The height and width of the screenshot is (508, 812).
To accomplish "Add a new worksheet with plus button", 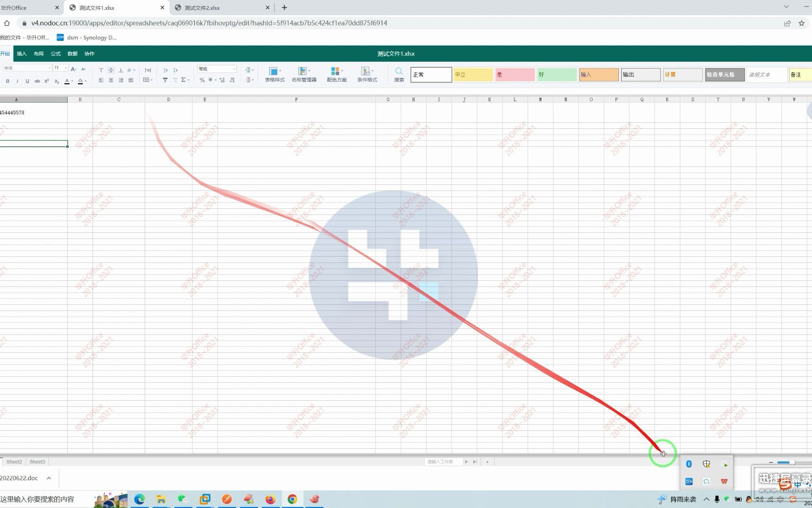I will coord(487,462).
